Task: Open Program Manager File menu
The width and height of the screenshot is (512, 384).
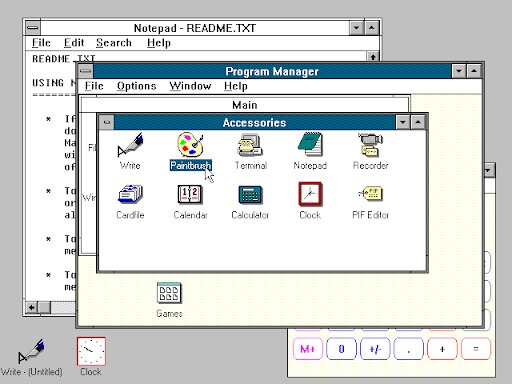Action: coord(94,86)
